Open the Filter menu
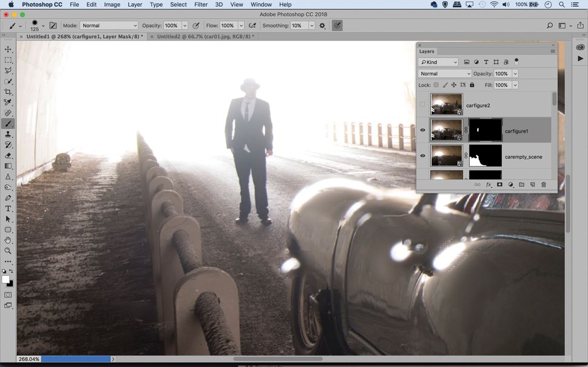 [201, 4]
